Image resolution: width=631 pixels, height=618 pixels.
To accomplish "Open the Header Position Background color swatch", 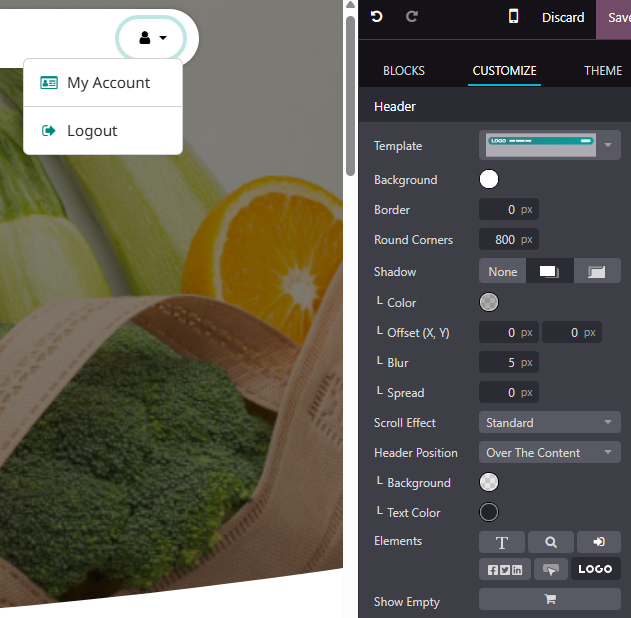I will (489, 482).
